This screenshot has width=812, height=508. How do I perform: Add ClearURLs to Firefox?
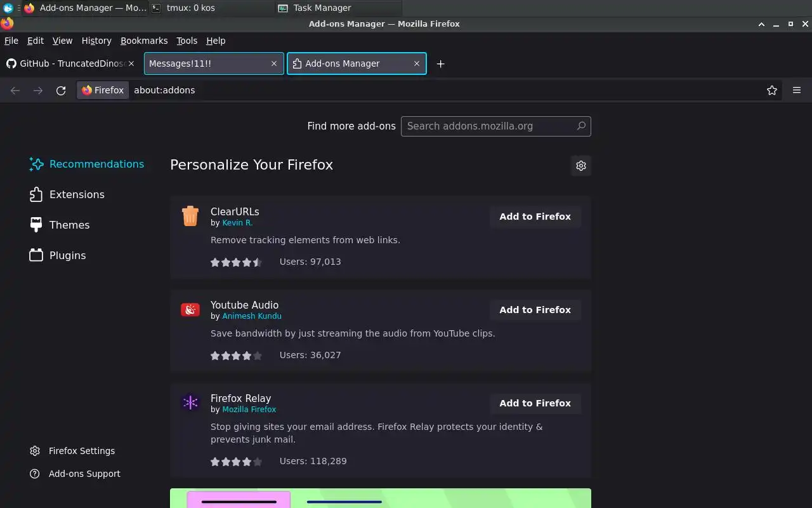535,217
